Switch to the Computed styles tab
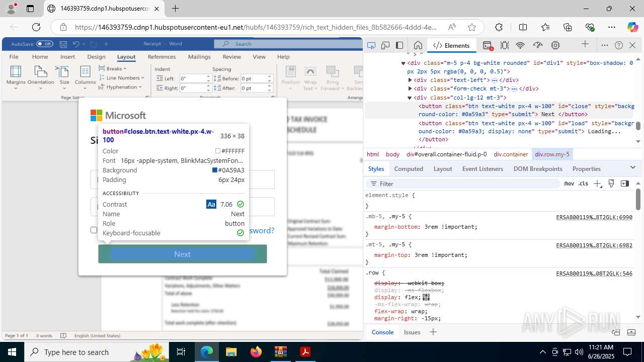The image size is (644, 362). (x=409, y=169)
